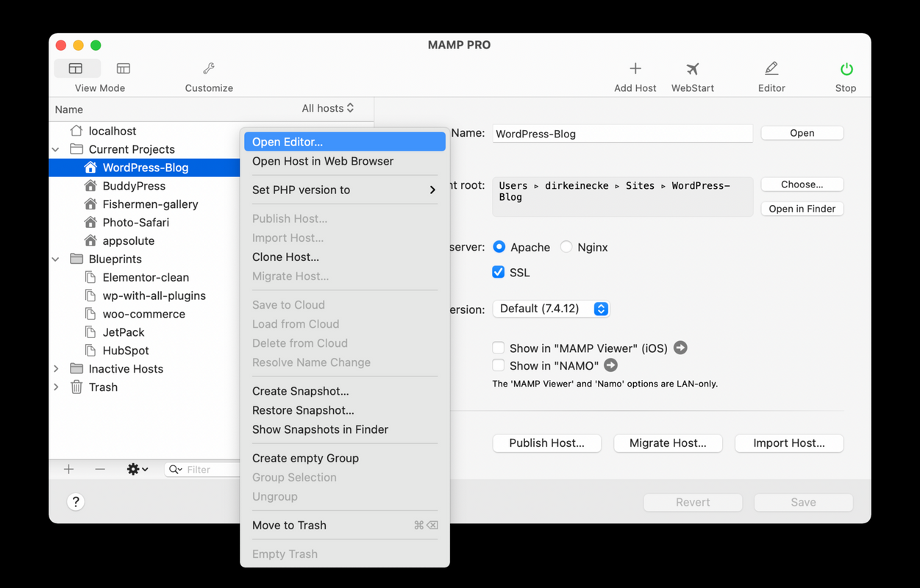Click the plus button below host list

click(x=69, y=469)
